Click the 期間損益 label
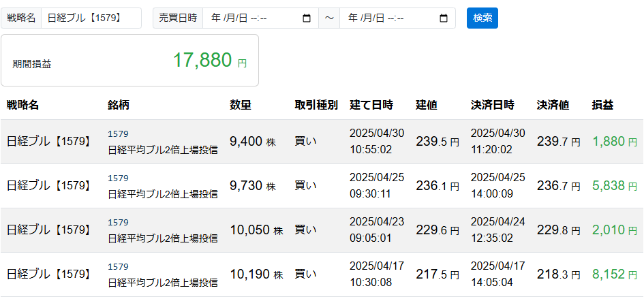 click(32, 64)
